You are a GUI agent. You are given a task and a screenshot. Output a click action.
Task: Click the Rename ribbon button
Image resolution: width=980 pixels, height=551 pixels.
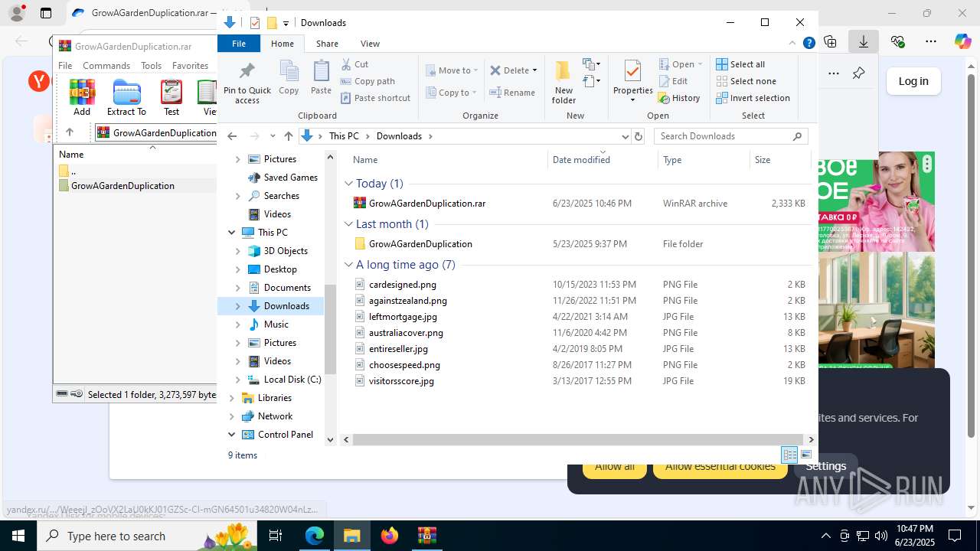(x=513, y=93)
